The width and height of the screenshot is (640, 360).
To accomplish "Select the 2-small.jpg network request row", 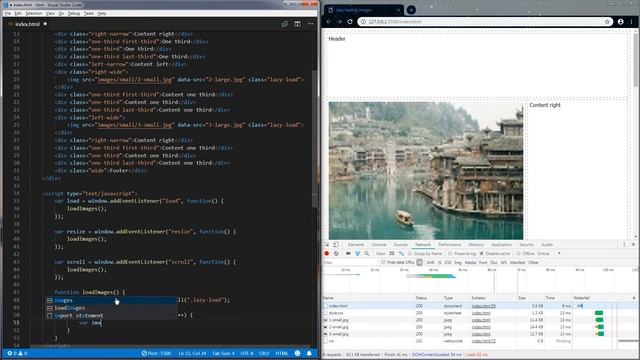I will click(480, 327).
